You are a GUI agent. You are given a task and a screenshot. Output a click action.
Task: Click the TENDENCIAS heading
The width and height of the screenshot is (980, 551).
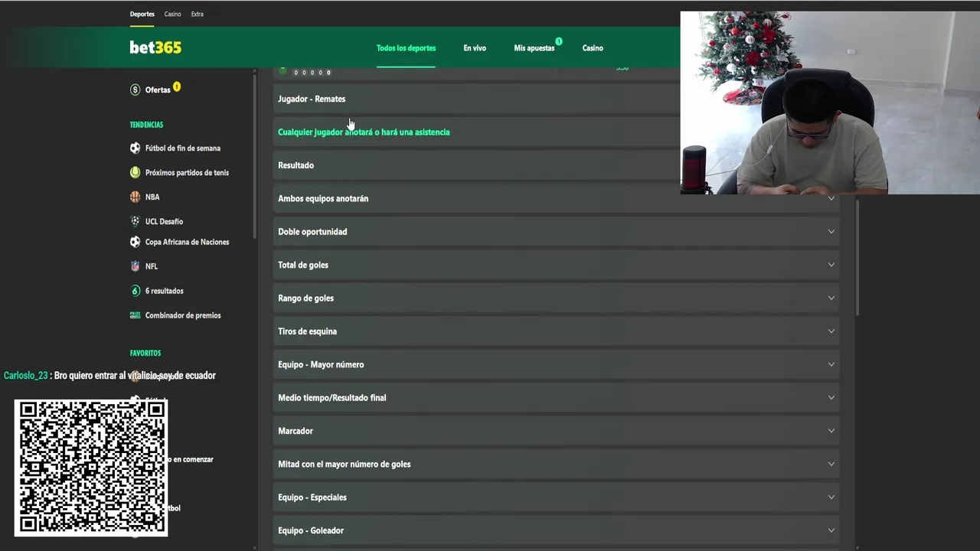pyautogui.click(x=146, y=125)
